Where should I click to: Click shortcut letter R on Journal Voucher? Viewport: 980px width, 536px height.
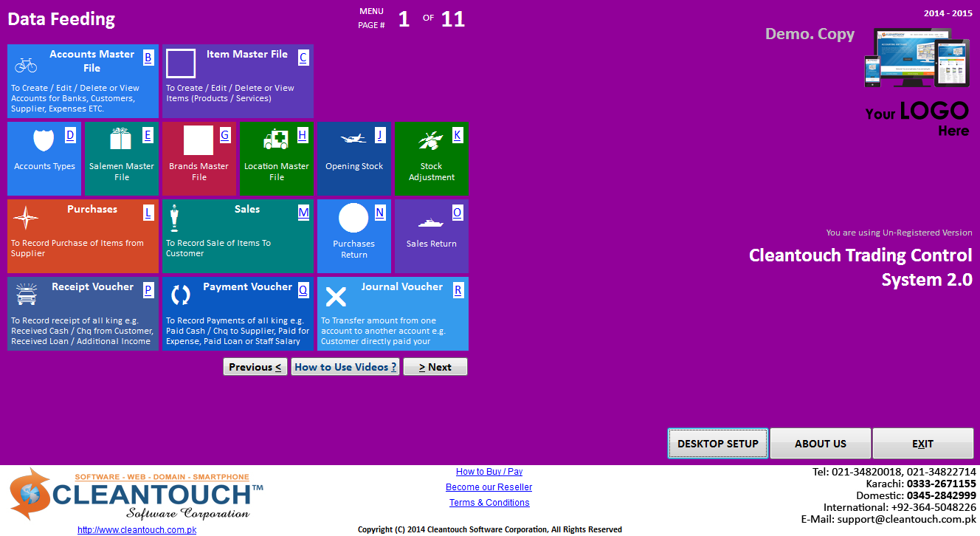[x=458, y=290]
